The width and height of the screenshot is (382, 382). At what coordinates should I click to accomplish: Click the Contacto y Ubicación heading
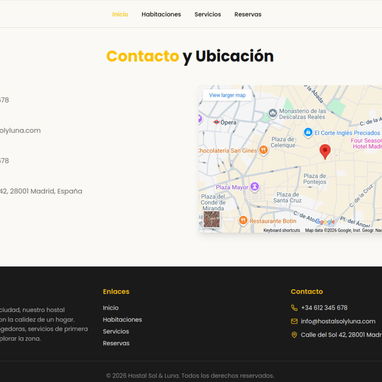point(190,56)
